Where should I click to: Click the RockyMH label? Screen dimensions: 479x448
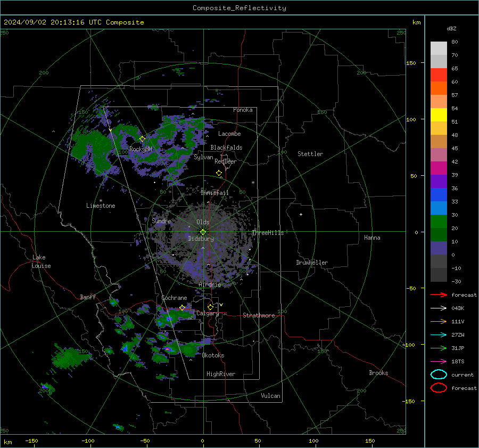pyautogui.click(x=141, y=149)
